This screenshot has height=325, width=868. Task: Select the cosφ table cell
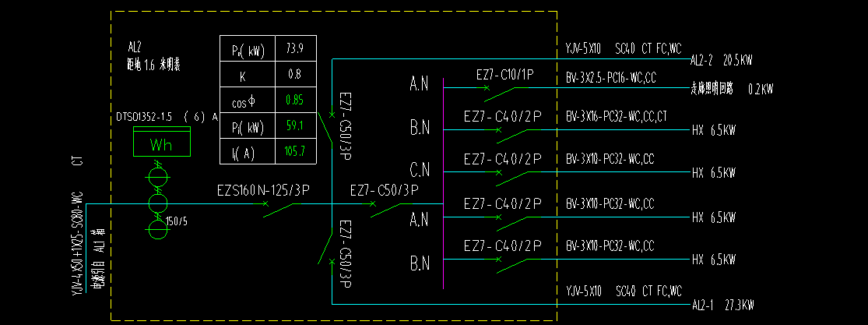247,100
